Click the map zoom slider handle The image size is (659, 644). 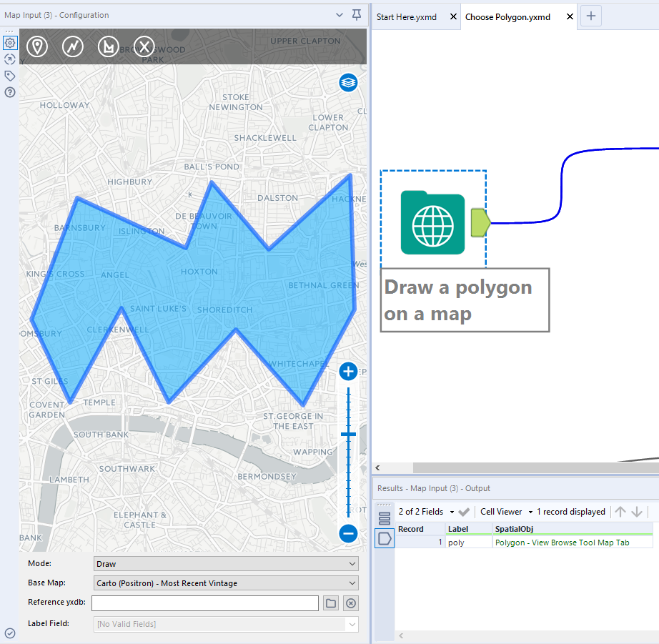point(348,434)
